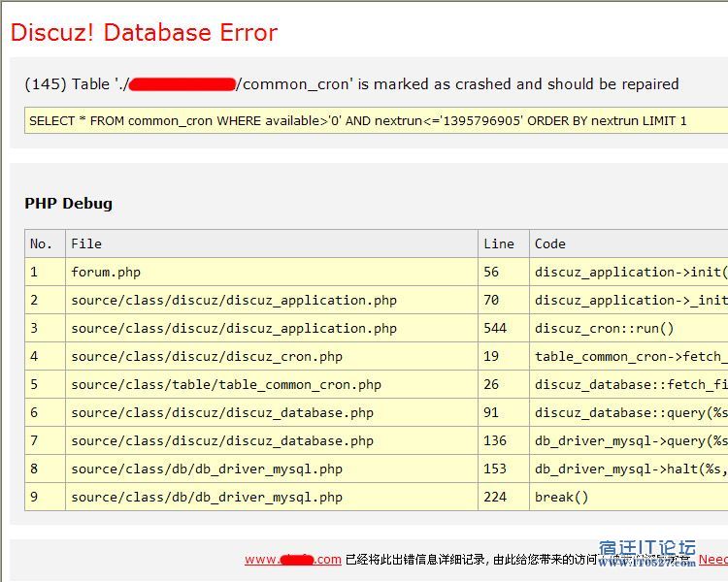Click line number '19' cell
728x582 pixels.
(504, 356)
